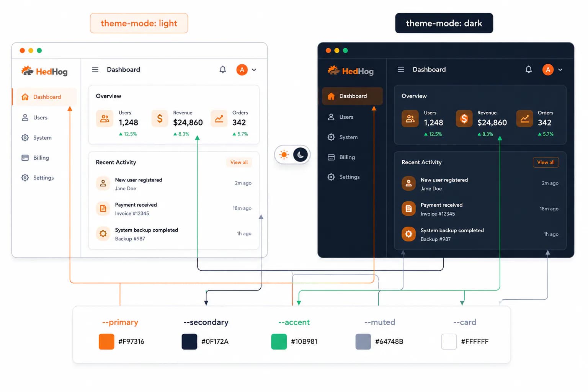Click System backup gear icon in dark window
588x392 pixels.
point(408,234)
